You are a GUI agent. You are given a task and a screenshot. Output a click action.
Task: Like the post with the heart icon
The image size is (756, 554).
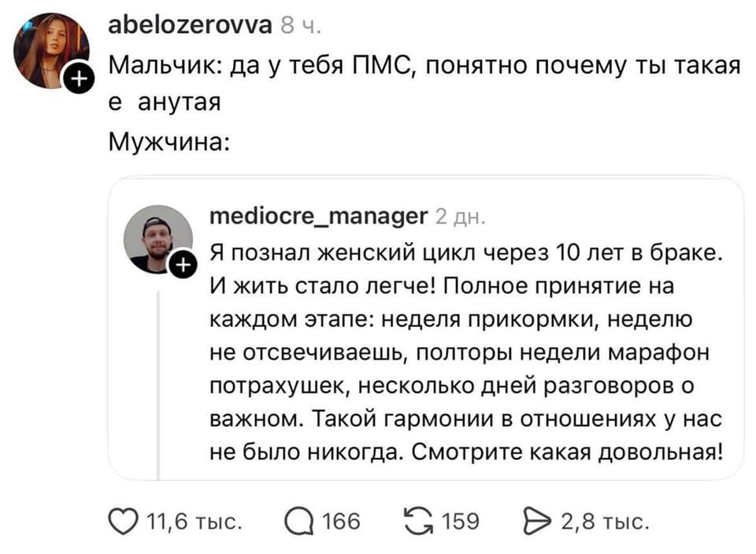click(x=123, y=519)
